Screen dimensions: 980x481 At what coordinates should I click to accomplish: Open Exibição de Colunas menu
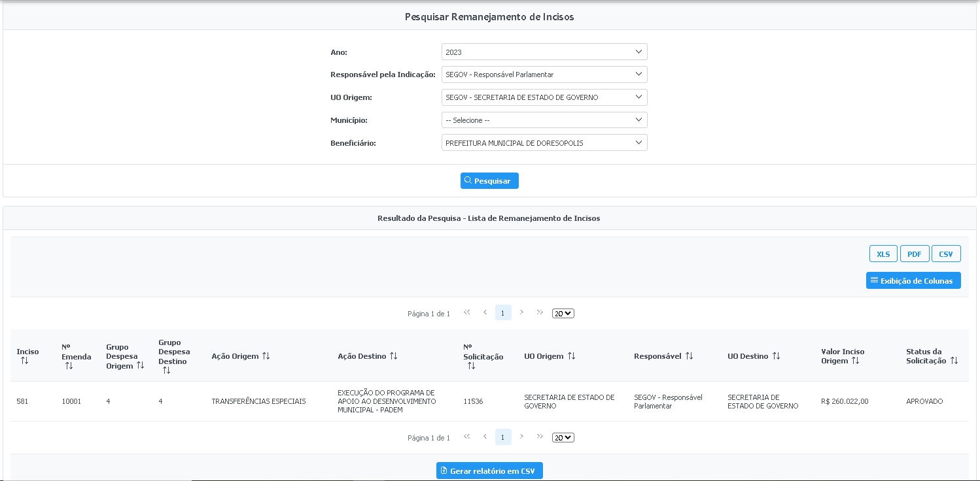tap(913, 280)
